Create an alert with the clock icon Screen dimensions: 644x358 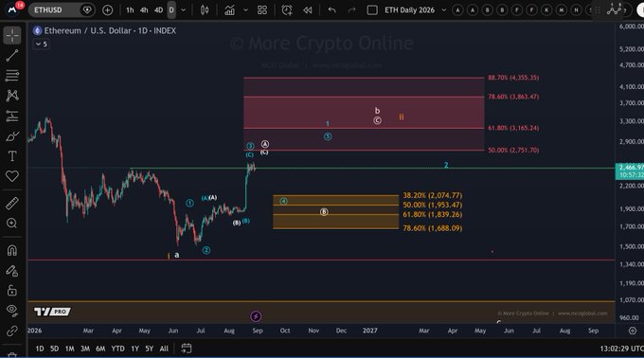(287, 9)
